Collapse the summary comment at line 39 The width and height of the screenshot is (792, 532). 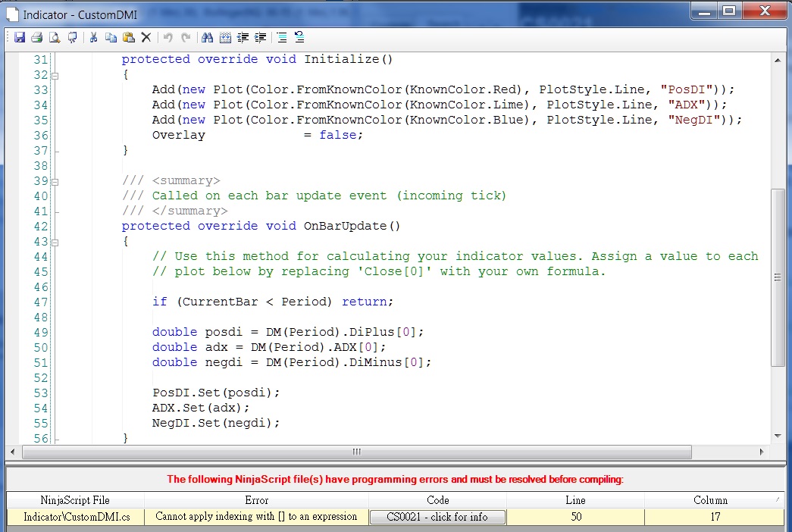(55, 182)
